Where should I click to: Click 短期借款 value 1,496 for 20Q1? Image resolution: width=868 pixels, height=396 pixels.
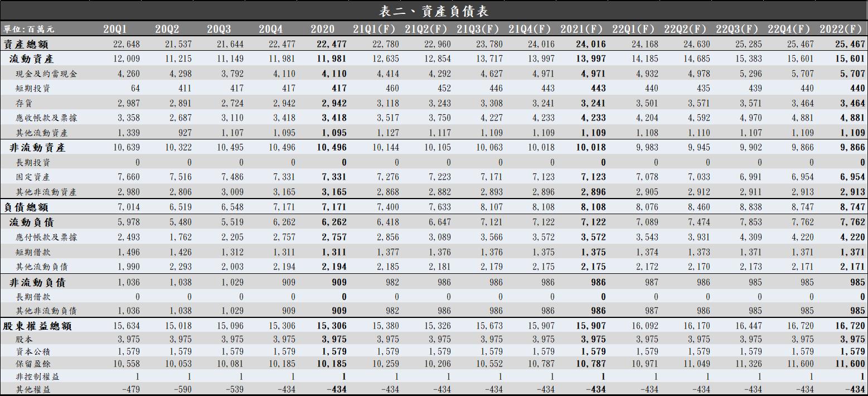coord(129,252)
